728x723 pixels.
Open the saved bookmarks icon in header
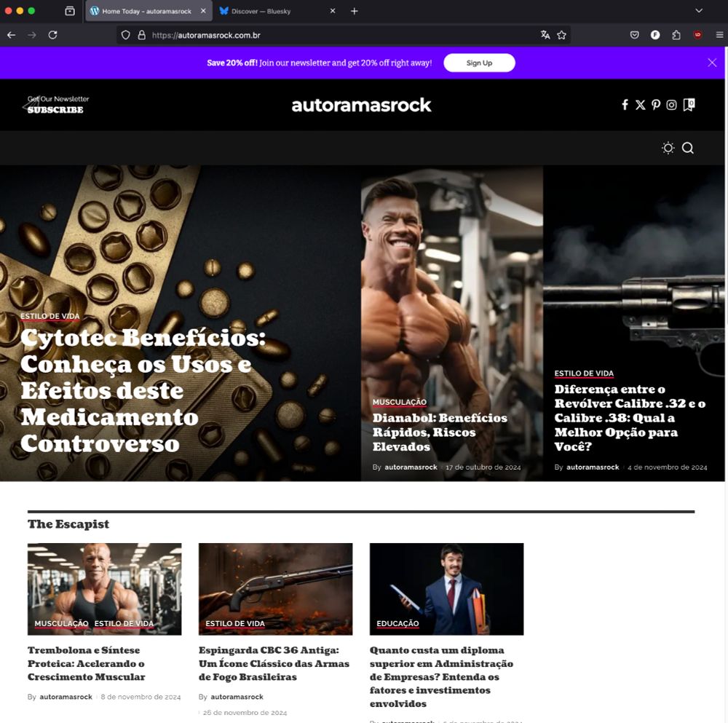[689, 104]
